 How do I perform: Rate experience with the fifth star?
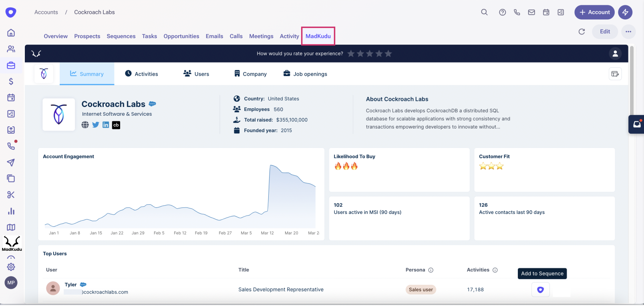pos(388,53)
